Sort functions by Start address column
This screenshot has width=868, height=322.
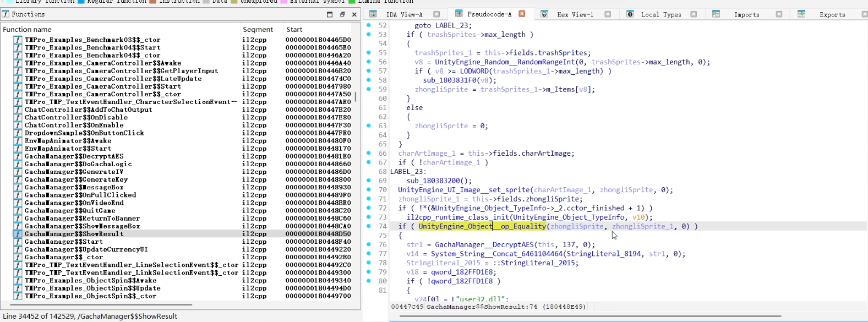[294, 30]
